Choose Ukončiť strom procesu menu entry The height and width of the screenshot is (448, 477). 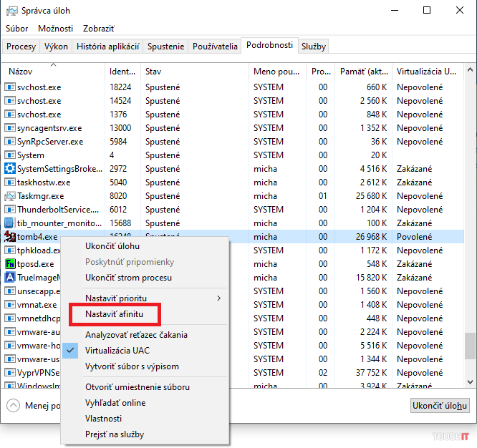(x=128, y=278)
